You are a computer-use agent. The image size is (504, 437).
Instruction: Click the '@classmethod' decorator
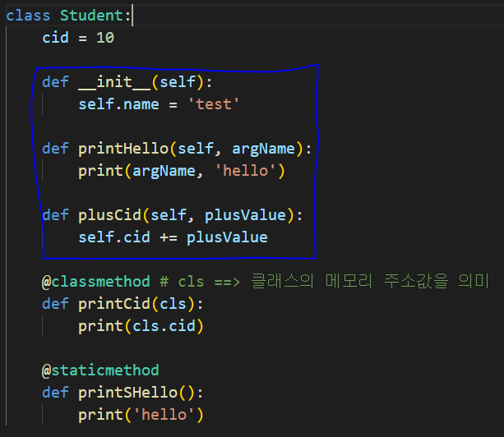pyautogui.click(x=96, y=282)
